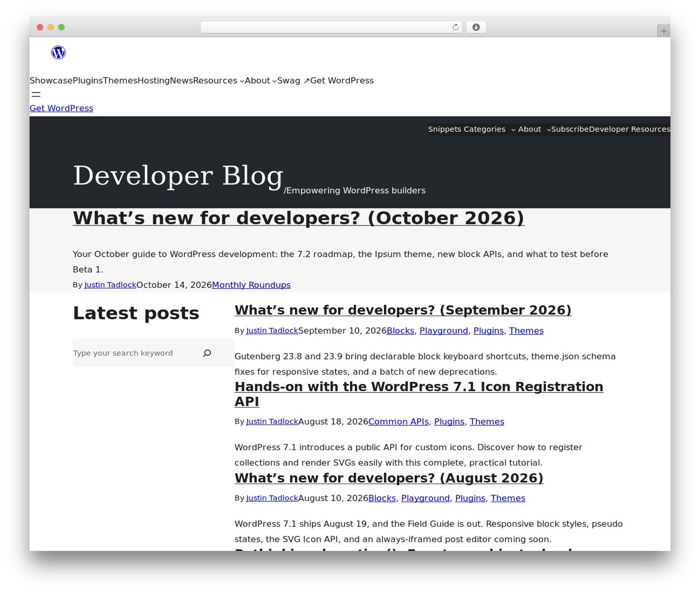The image size is (700, 593).
Task: Click Monthly Roundups category link
Action: coord(251,285)
